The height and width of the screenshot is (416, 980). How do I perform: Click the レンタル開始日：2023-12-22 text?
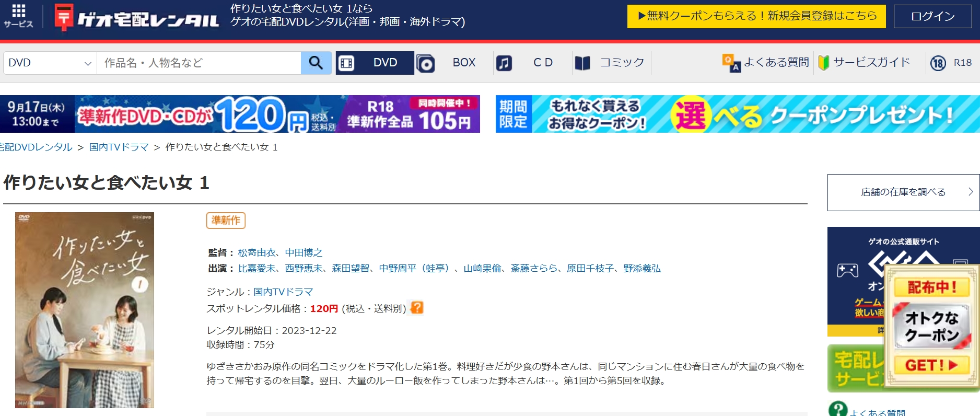[272, 331]
